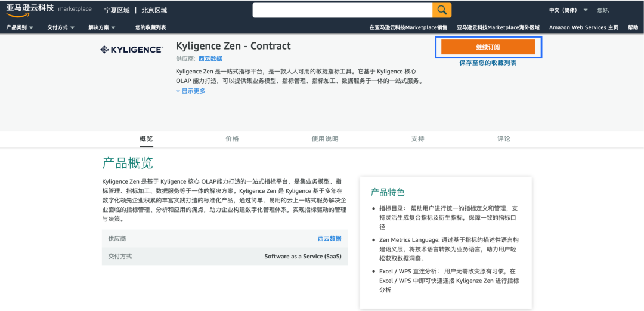644x311 pixels.
Task: Click the 指标目录 bullet text
Action: coord(448,218)
